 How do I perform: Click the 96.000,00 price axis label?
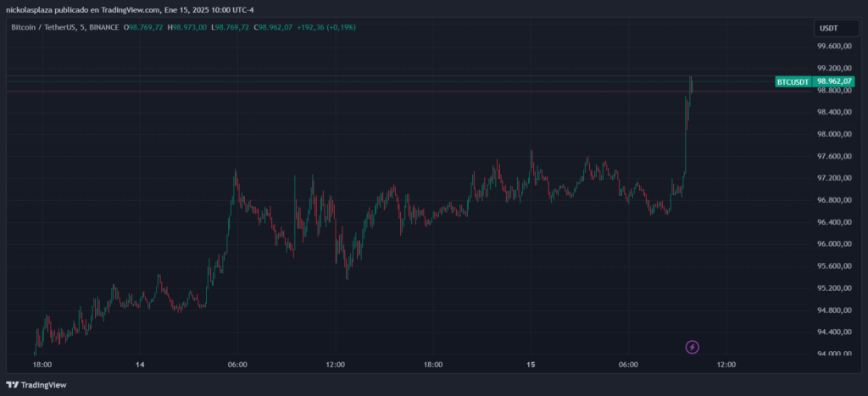834,244
